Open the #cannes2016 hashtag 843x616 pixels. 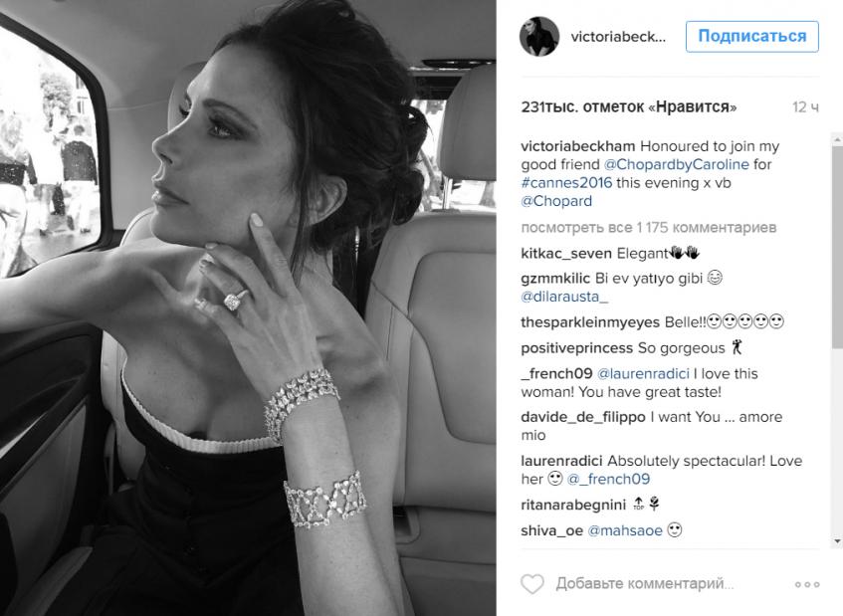tap(566, 183)
